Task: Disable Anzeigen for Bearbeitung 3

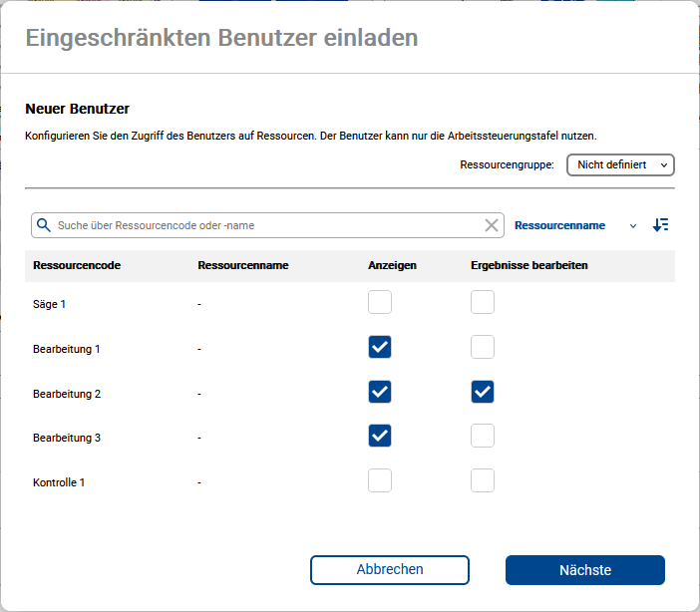Action: coord(380,436)
